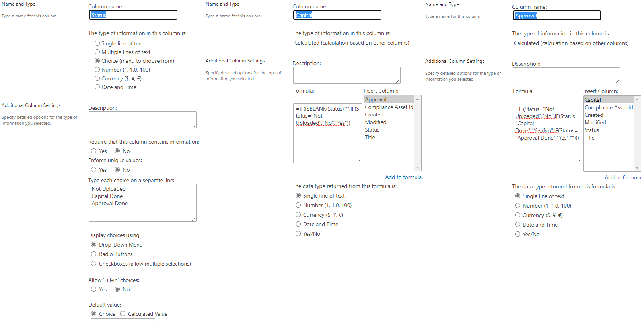Viewport: 644px width, 332px height.
Task: Click the Default value text box
Action: coord(123,323)
